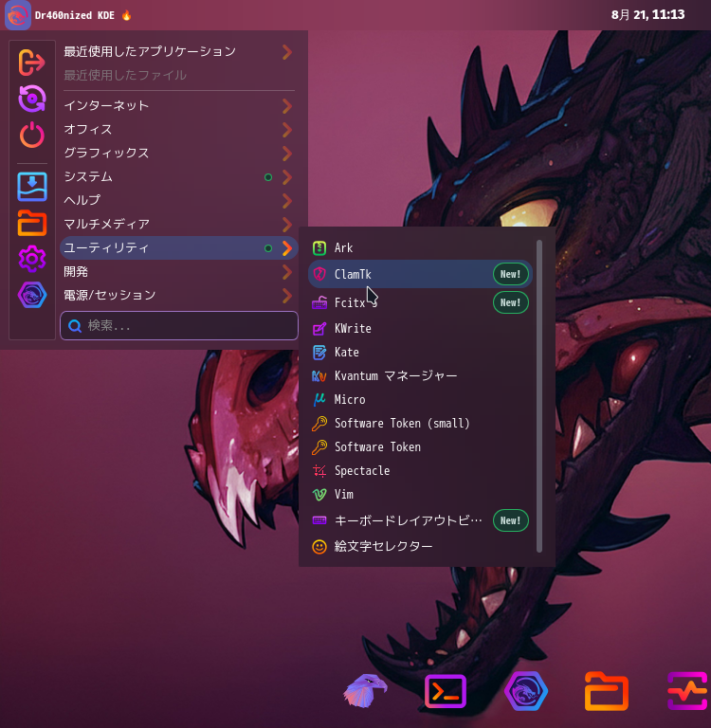This screenshot has height=728, width=711.
Task: Select the システム menu category
Action: pos(179,177)
